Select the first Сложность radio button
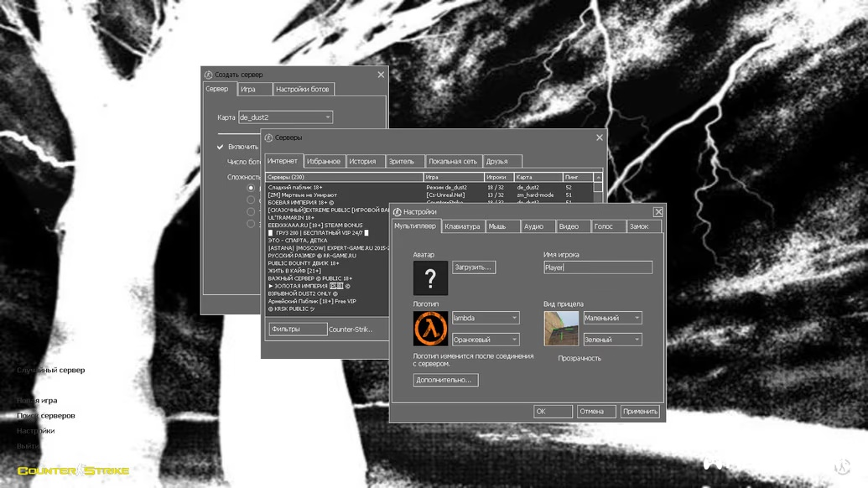 pos(251,189)
